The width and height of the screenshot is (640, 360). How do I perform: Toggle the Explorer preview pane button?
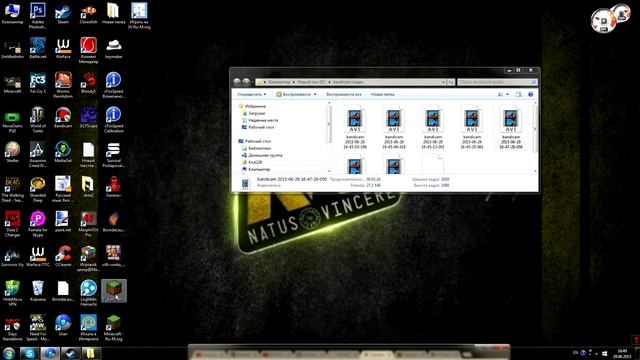(518, 94)
